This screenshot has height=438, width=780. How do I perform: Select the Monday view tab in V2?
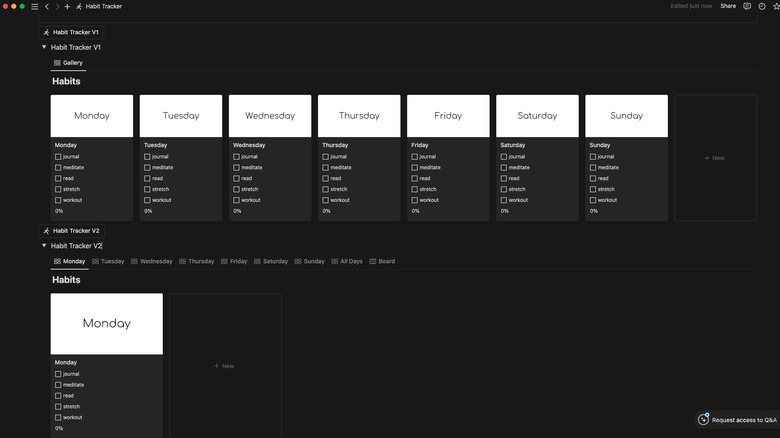[x=70, y=261]
